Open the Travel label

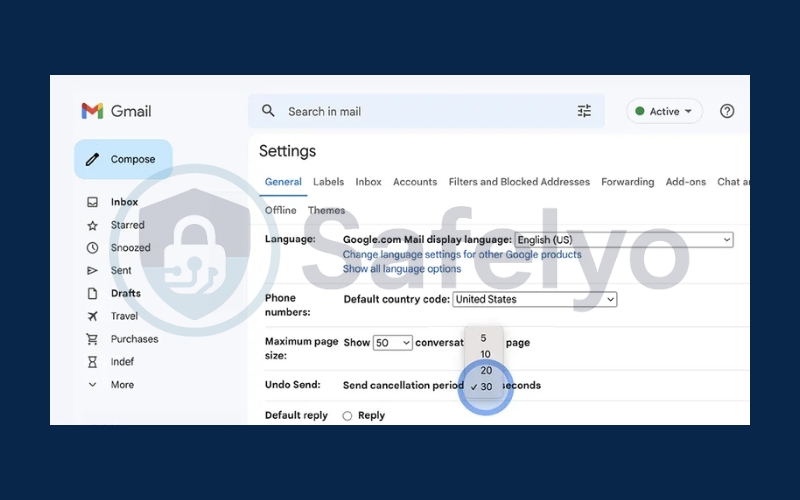[x=124, y=316]
